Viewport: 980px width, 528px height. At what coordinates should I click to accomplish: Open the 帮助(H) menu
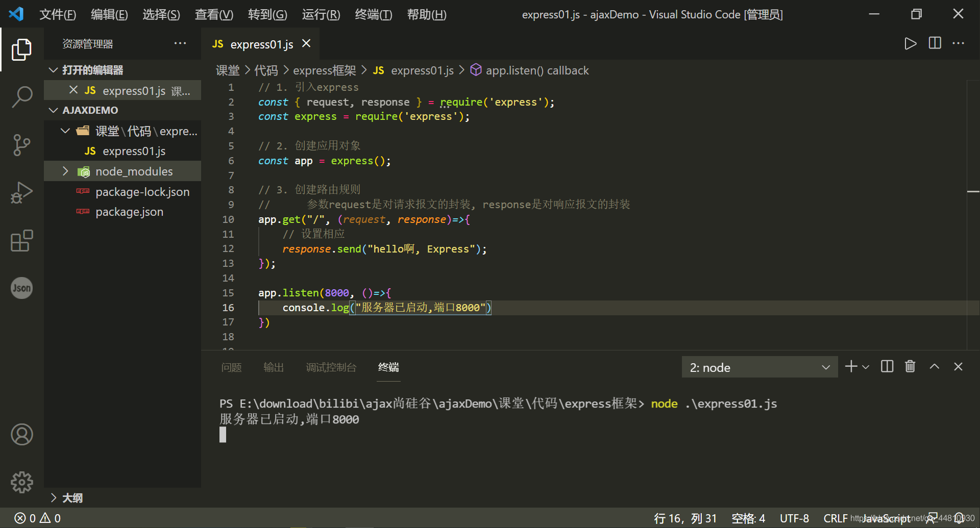tap(427, 14)
